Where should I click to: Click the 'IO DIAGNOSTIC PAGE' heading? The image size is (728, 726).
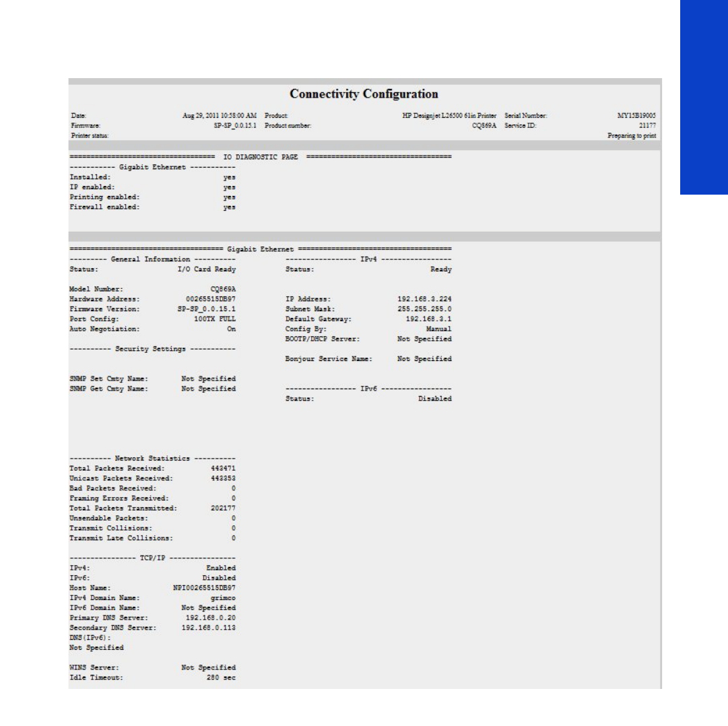click(261, 157)
